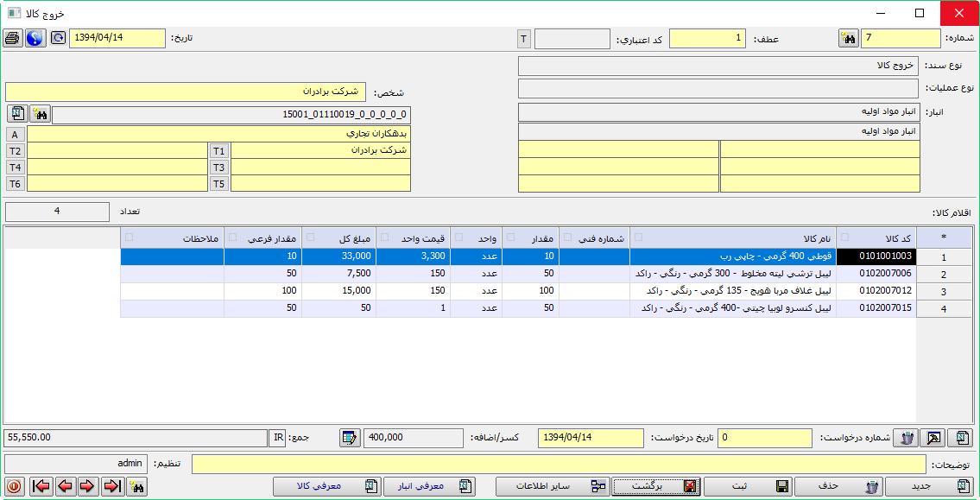980x500 pixels.
Task: Click the توضیحات description input field
Action: tap(558, 464)
